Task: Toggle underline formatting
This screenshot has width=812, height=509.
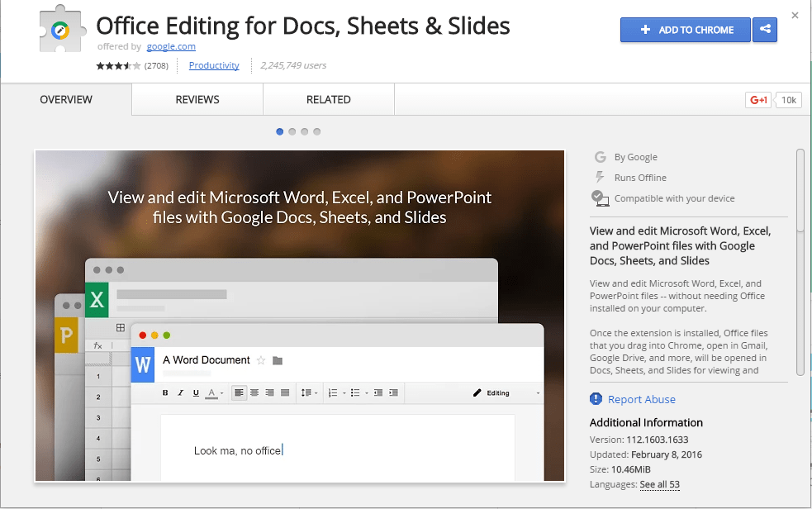Action: [x=196, y=392]
